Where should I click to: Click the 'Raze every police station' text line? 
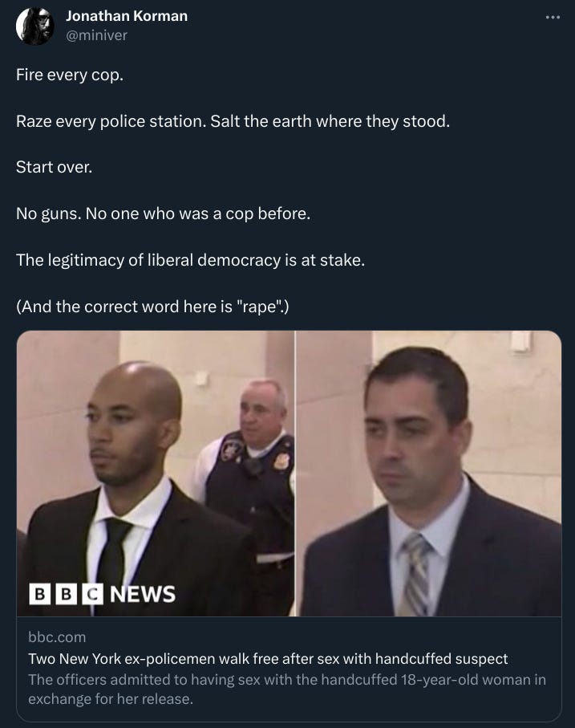pos(233,121)
